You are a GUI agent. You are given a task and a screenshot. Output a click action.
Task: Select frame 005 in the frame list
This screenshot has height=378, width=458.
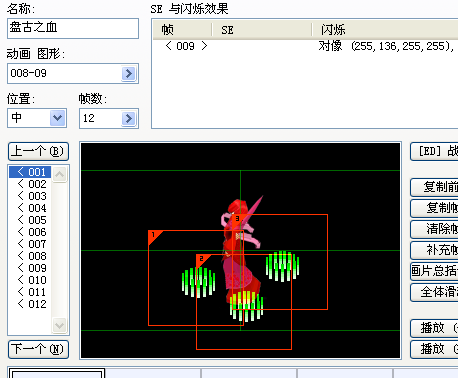click(x=30, y=220)
